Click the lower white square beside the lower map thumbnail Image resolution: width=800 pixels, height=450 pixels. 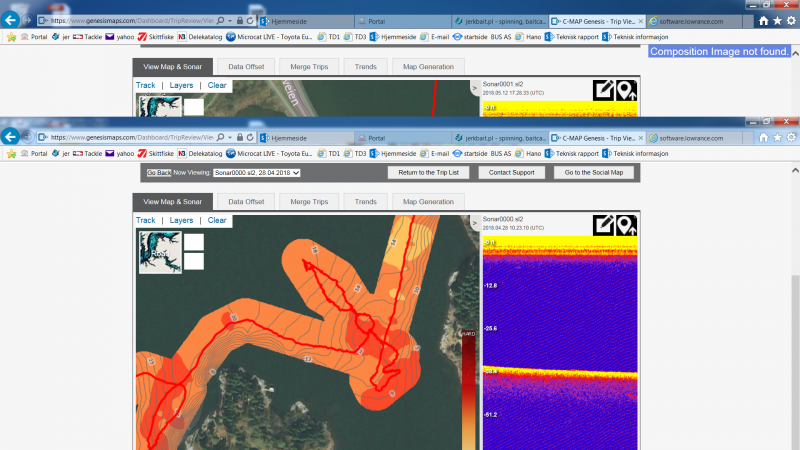click(194, 261)
